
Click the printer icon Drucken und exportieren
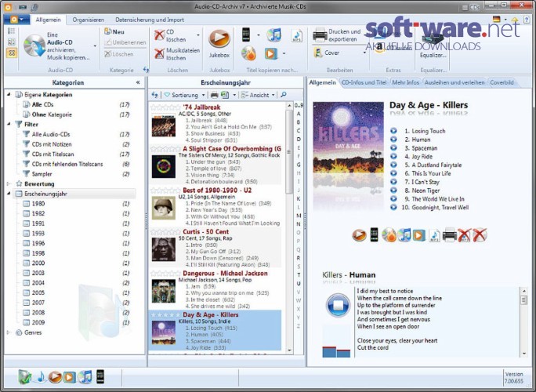click(x=320, y=35)
